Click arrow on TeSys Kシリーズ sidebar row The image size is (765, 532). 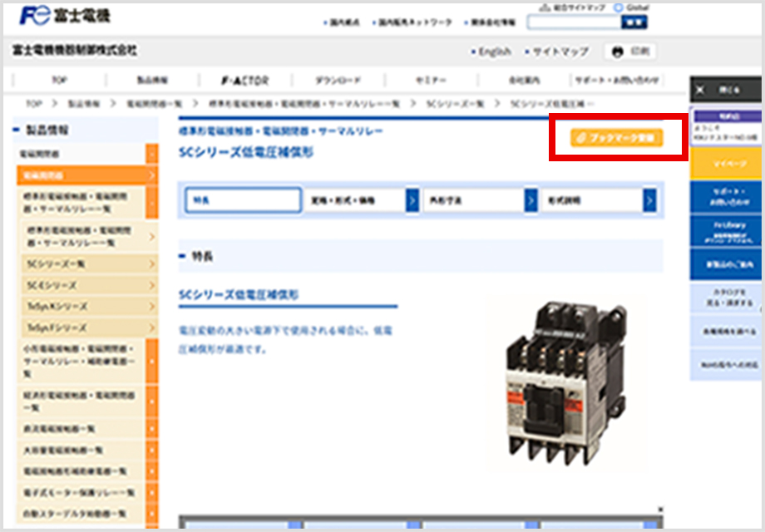[x=151, y=306]
